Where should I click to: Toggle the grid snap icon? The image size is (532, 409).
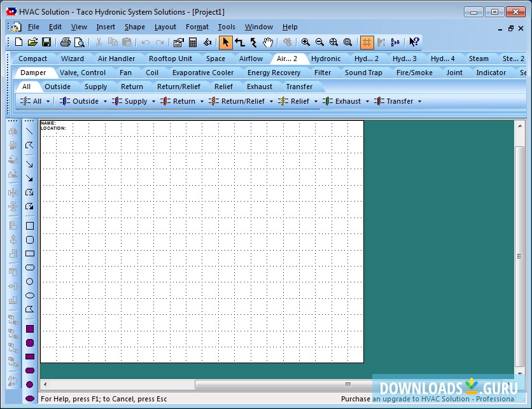pos(367,43)
